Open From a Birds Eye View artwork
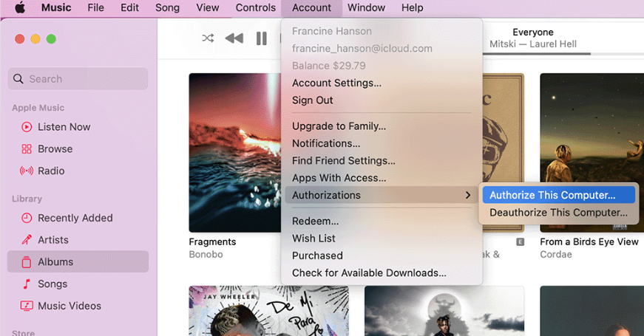 coord(592,153)
